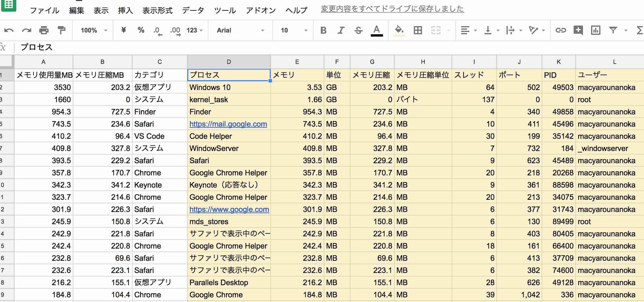644x302 pixels.
Task: Open the font size 10 dropdown
Action: (294, 31)
